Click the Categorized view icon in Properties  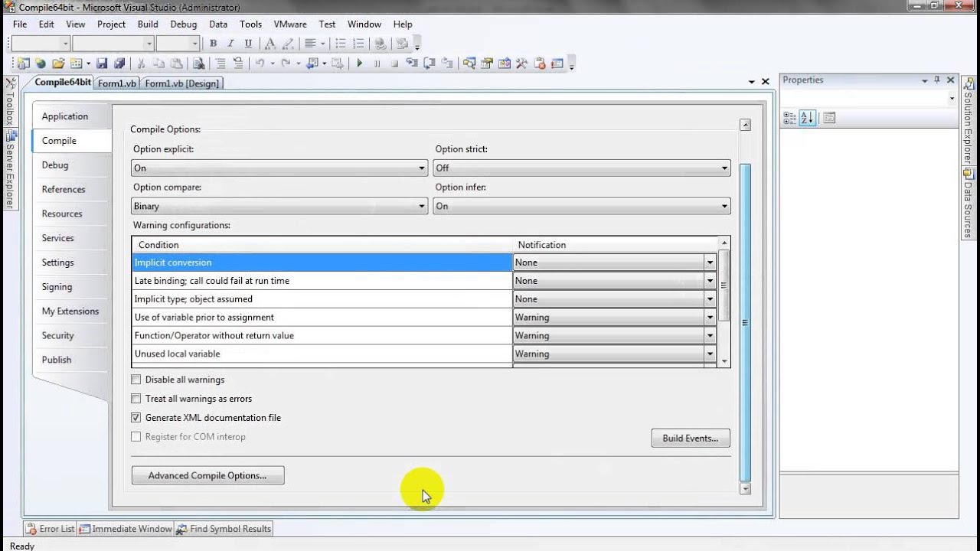[x=790, y=118]
